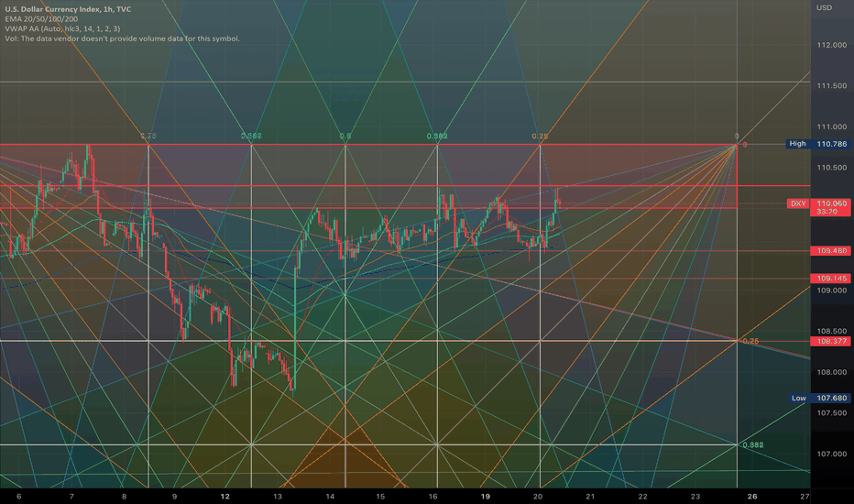Click the U.S. Dollar Currency Index title
This screenshot has height=504, width=854.
pyautogui.click(x=68, y=9)
